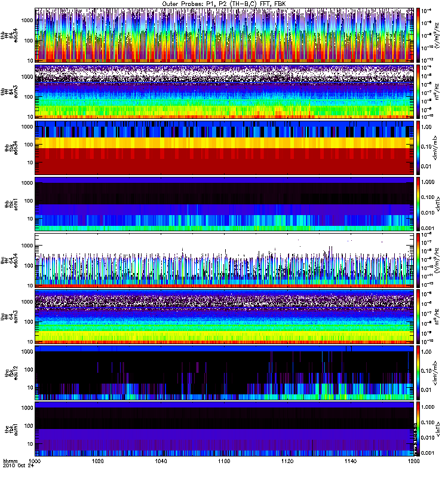
Task: Click the plot title "Outer Probes: P1, P2 (TH-B,C) FFT, FBK"
Action: (224, 4)
